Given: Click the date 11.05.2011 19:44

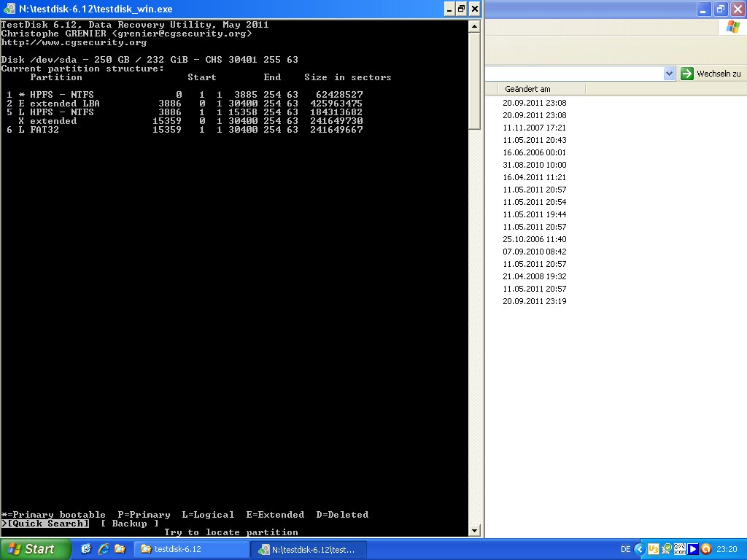Looking at the screenshot, I should click(x=535, y=214).
